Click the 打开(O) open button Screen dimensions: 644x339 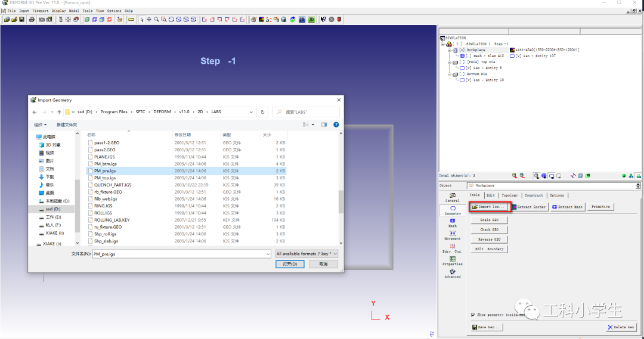pyautogui.click(x=290, y=264)
